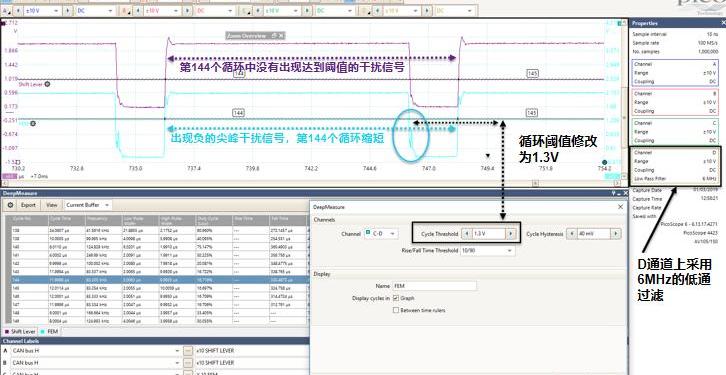This screenshot has height=375, width=726.
Task: Increase the Cycle Threshold value arrow
Action: (x=510, y=234)
